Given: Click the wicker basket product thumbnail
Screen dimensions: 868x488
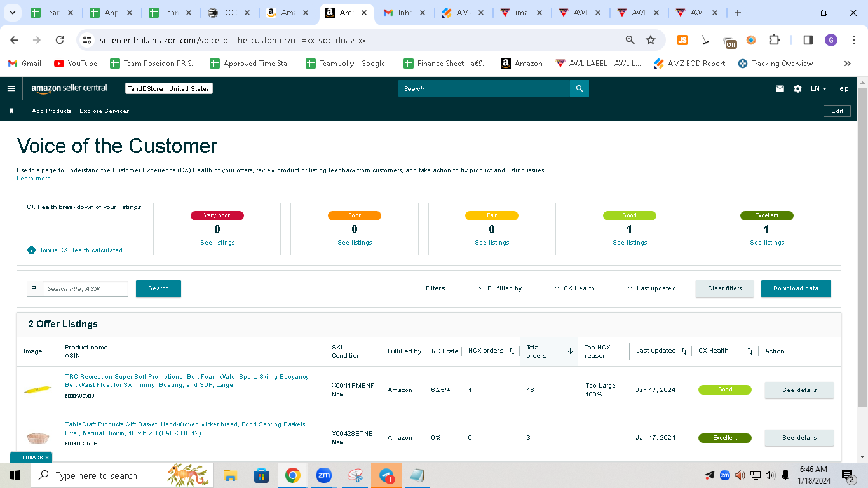Looking at the screenshot, I should pos(37,437).
